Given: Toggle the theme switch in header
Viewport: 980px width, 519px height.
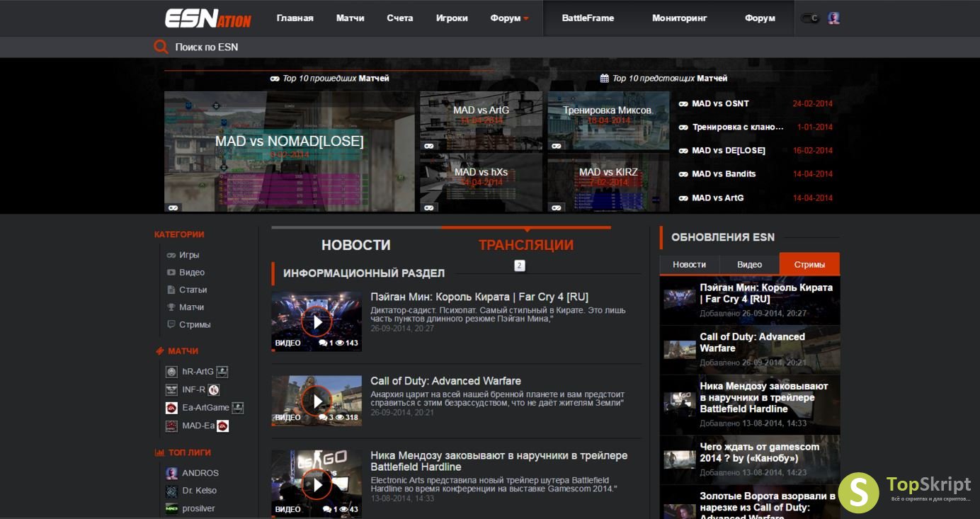Looking at the screenshot, I should click(x=810, y=18).
